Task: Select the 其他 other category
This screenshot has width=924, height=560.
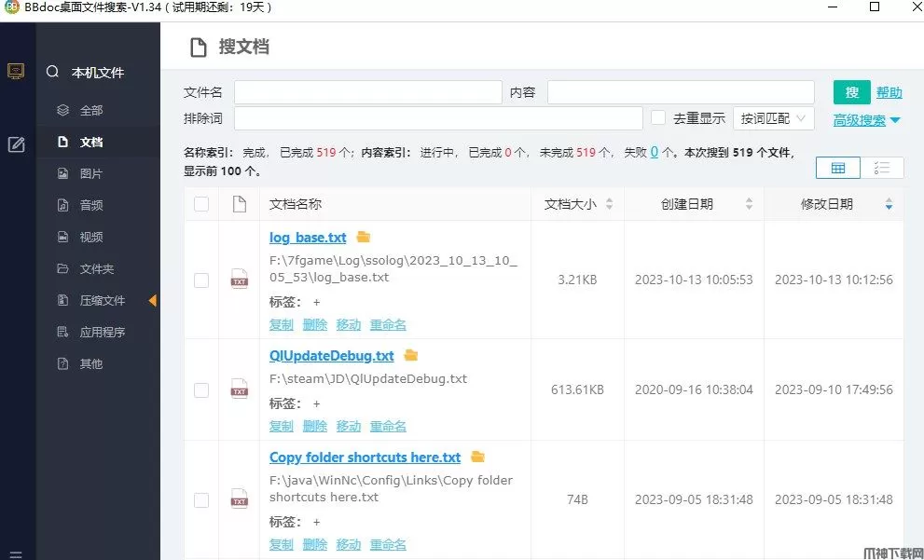Action: pyautogui.click(x=98, y=364)
